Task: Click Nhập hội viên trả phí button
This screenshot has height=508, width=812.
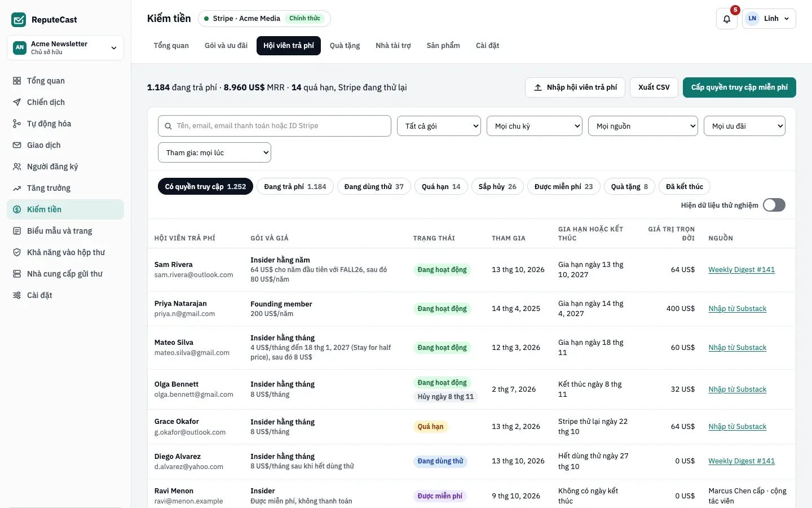Action: 575,87
